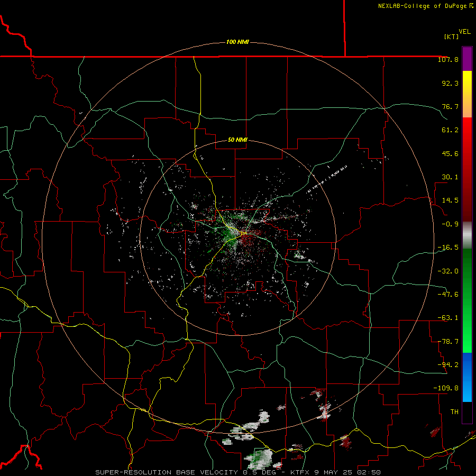Image resolution: width=476 pixels, height=476 pixels.
Task: Click the Super-Resolution Base Velocity caption
Action: (238, 472)
